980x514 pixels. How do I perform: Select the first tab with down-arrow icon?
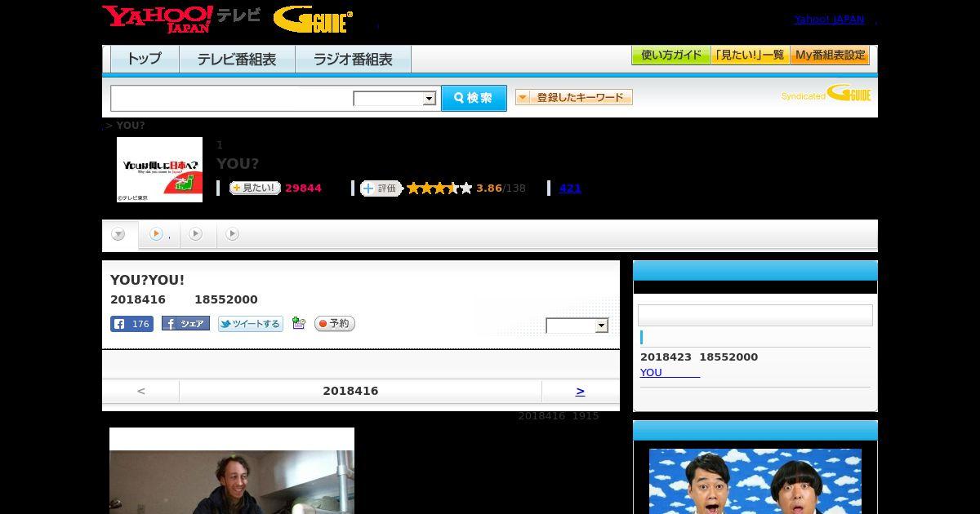point(119,235)
